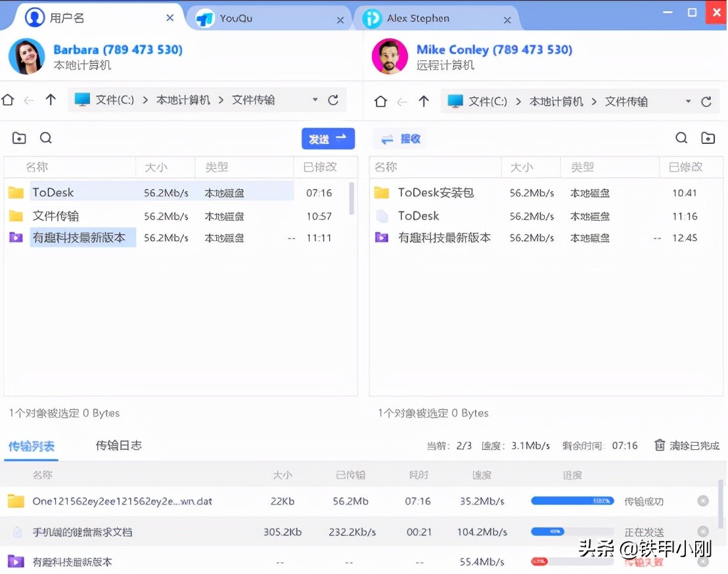
Task: Create a new folder in the local panel
Action: [x=19, y=138]
